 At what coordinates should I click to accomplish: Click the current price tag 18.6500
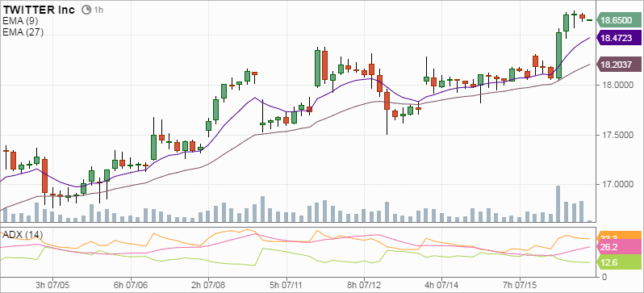click(619, 19)
